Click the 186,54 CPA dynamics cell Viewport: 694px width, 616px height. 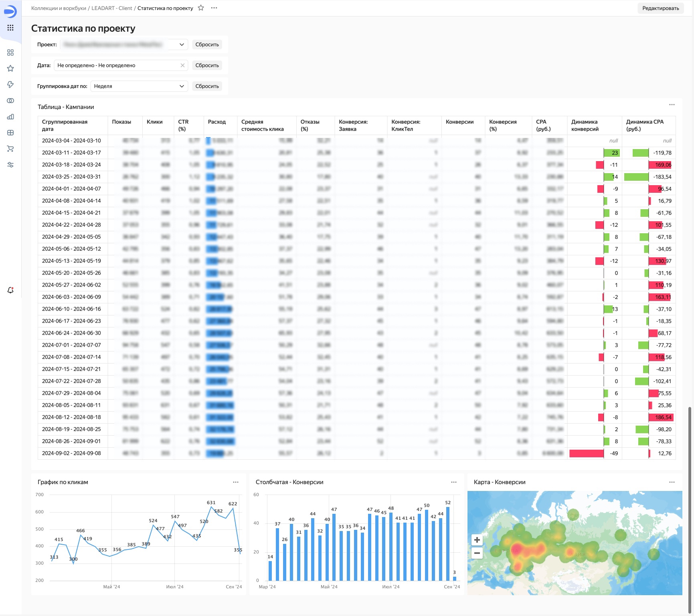point(649,417)
